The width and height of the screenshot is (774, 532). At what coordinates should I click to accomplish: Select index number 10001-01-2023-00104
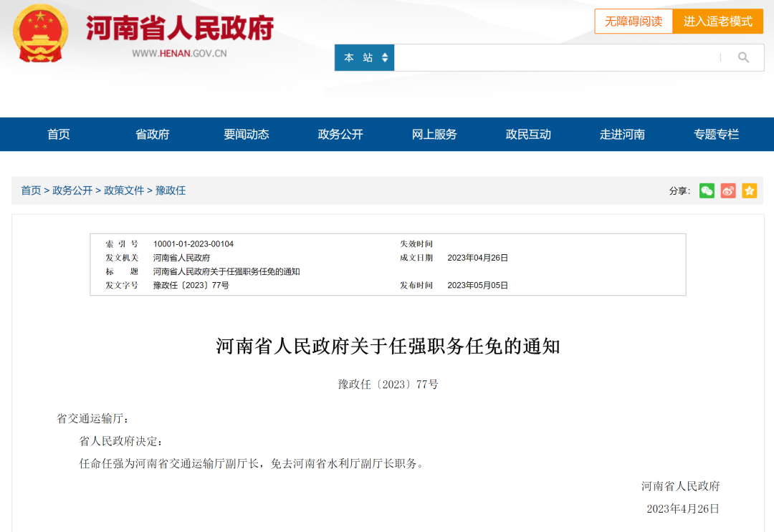pos(193,244)
